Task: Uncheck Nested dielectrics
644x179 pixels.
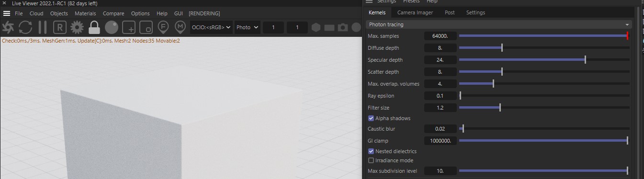Action: point(371,151)
